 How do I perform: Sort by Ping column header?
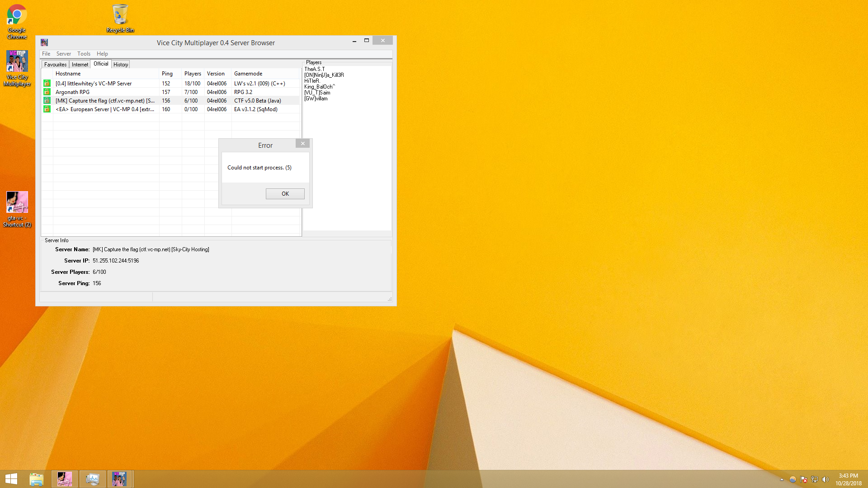(x=170, y=74)
